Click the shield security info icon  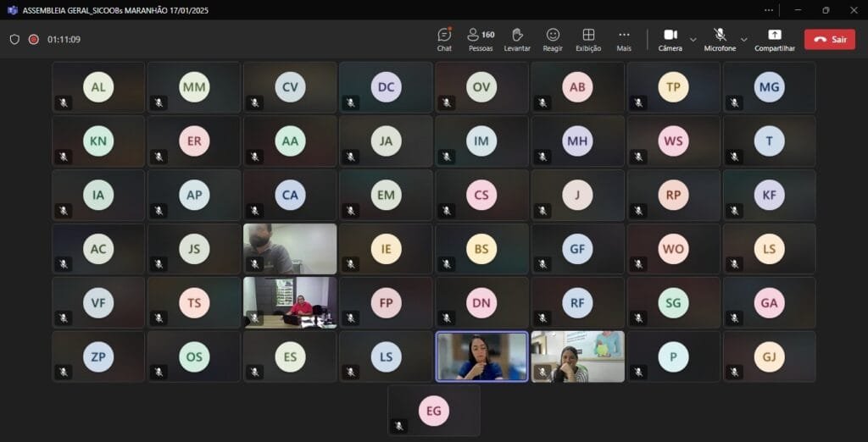click(x=14, y=39)
